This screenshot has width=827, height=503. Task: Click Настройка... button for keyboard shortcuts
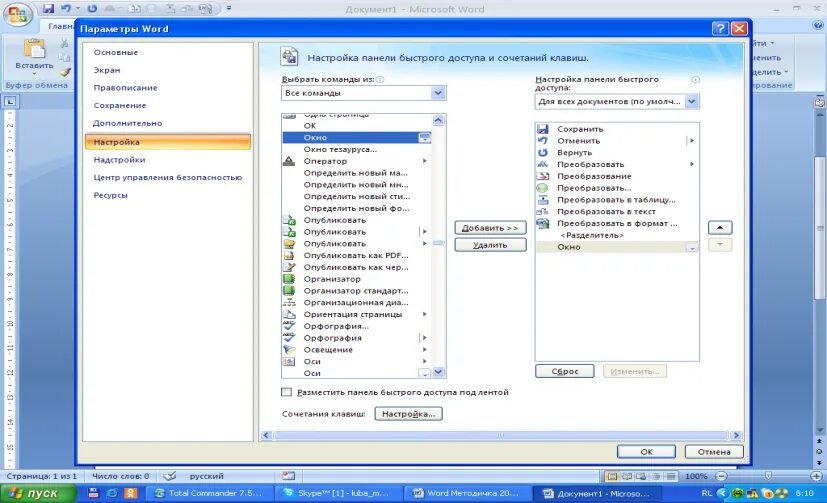pos(408,414)
